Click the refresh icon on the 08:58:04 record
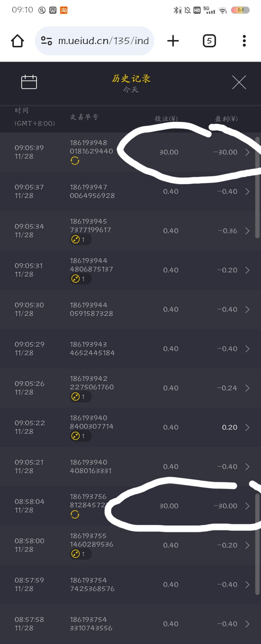Screen dimensions: 261x644 (x=75, y=514)
